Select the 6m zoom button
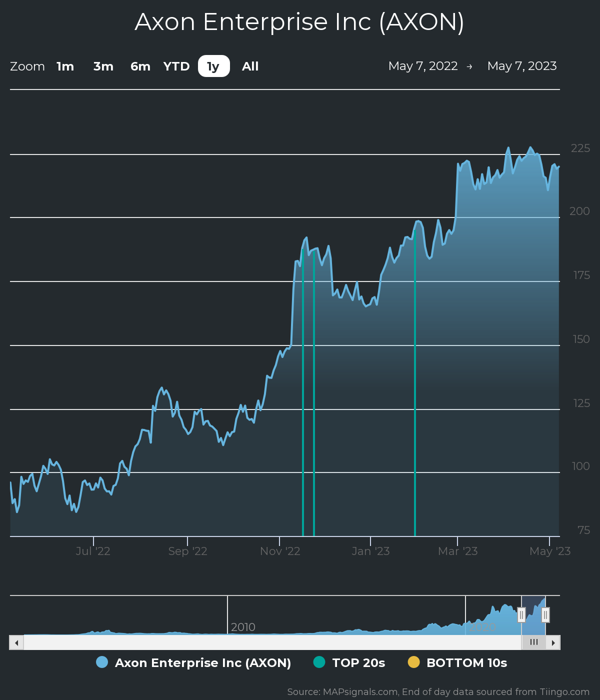Viewport: 600px width, 700px height. (139, 65)
